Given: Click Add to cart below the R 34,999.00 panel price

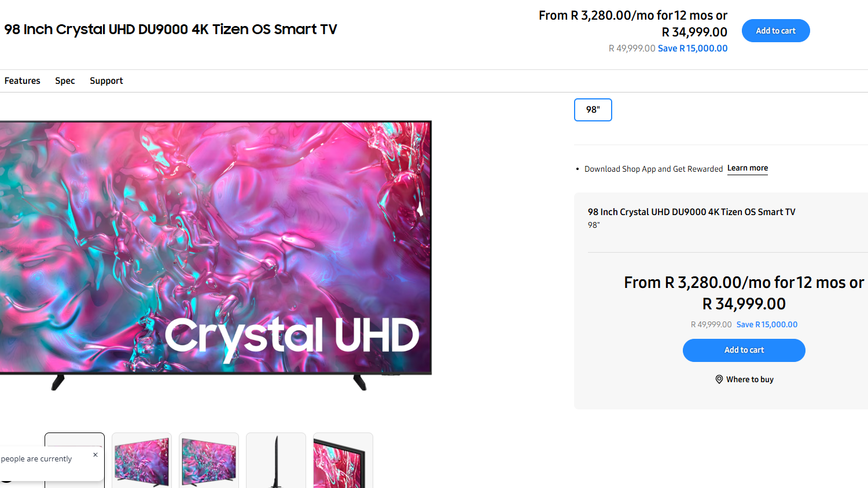Looking at the screenshot, I should (x=744, y=350).
